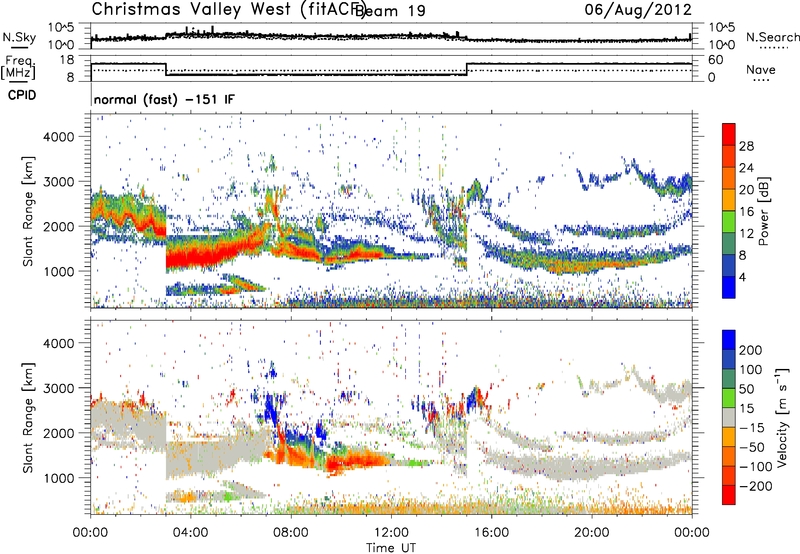800x554 pixels.
Task: Click the red top segment of Power color bar
Action: tap(729, 134)
